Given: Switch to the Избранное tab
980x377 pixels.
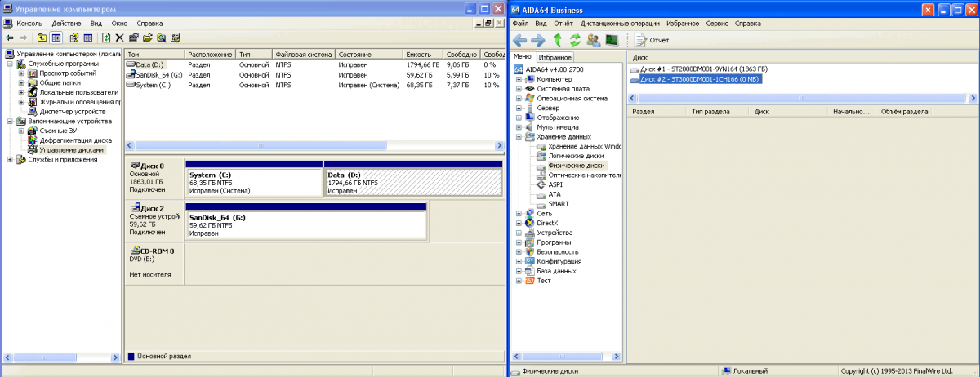Looking at the screenshot, I should click(555, 57).
